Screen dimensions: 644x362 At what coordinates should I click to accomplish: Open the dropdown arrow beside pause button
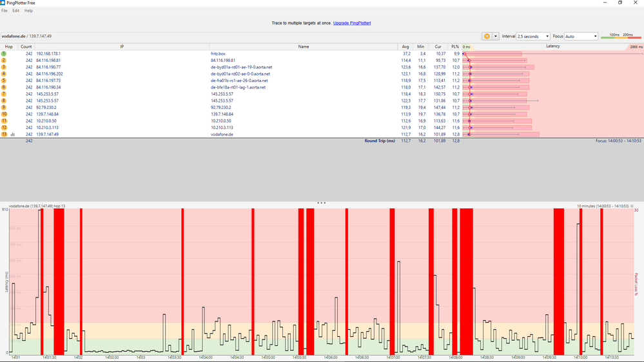pyautogui.click(x=496, y=36)
